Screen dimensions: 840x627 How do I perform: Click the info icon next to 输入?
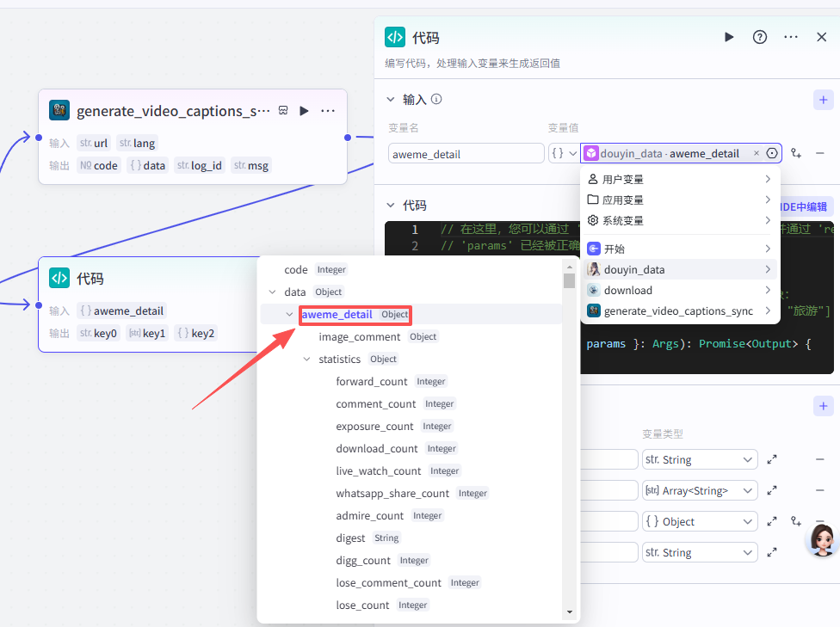436,99
